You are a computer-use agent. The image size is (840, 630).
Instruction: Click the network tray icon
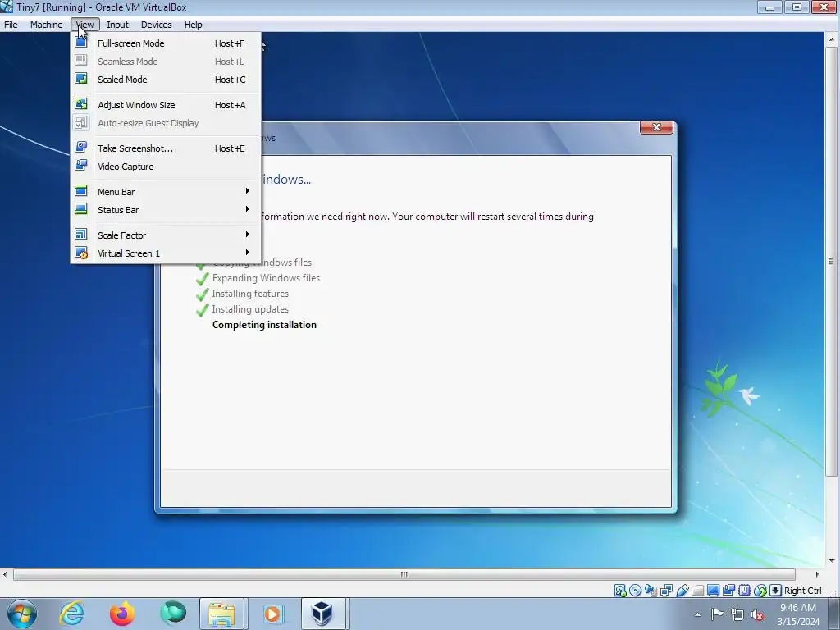737,614
